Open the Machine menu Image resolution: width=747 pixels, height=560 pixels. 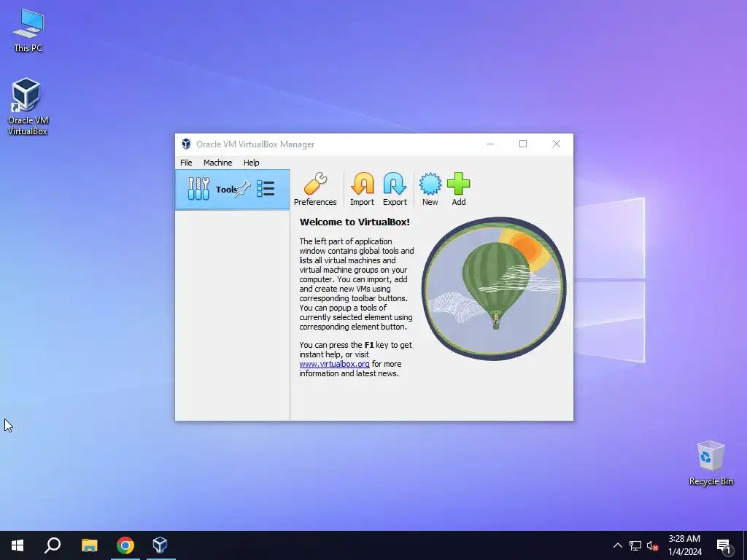217,163
